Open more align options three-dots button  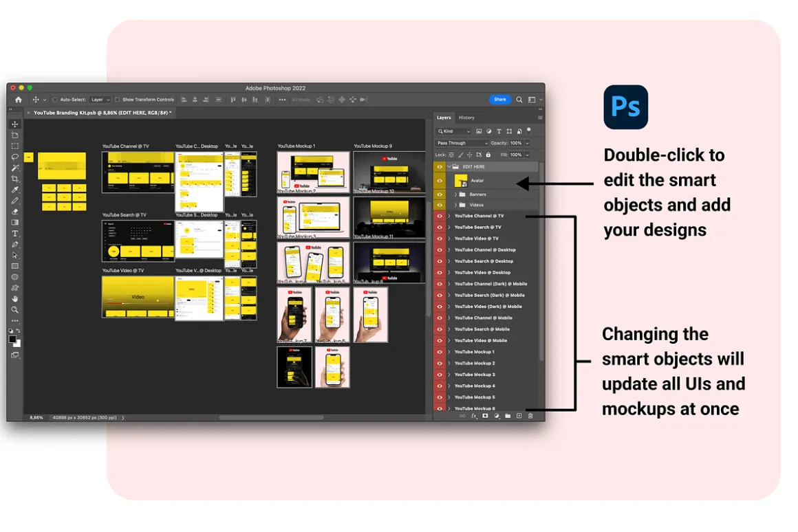point(282,100)
